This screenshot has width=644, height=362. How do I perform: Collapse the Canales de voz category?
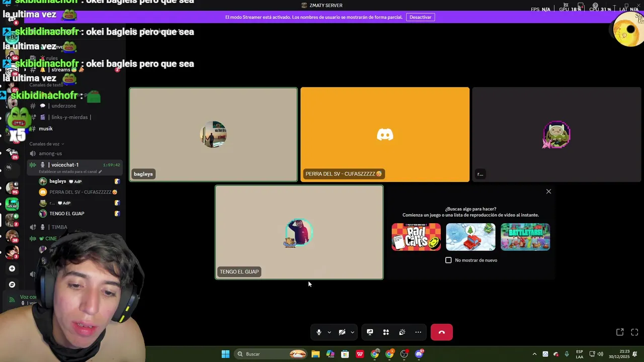click(46, 144)
